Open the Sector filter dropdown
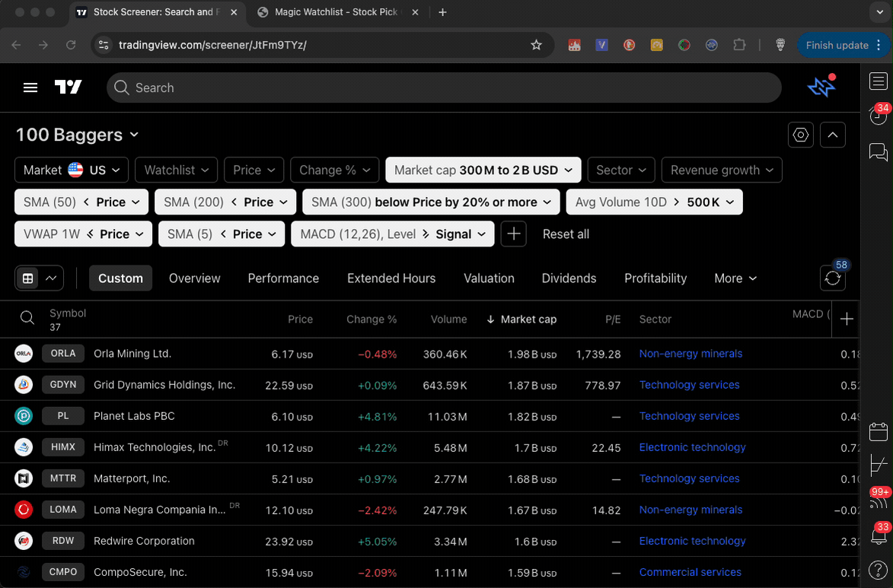893x588 pixels. point(620,170)
